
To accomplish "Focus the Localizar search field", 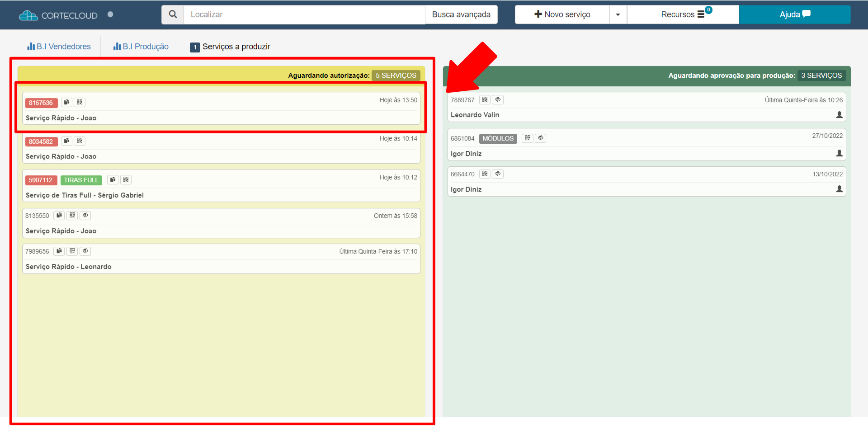I will pyautogui.click(x=304, y=14).
